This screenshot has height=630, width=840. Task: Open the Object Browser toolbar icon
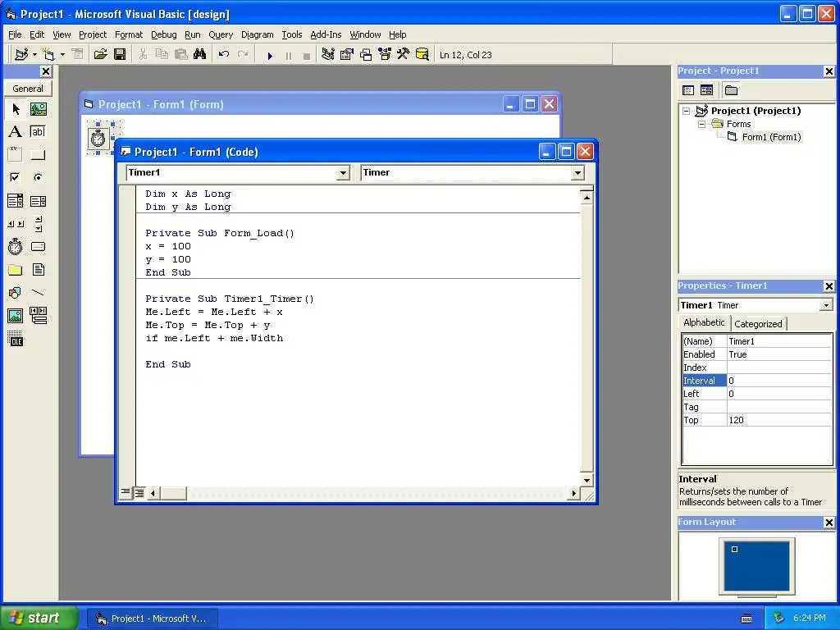(x=385, y=54)
